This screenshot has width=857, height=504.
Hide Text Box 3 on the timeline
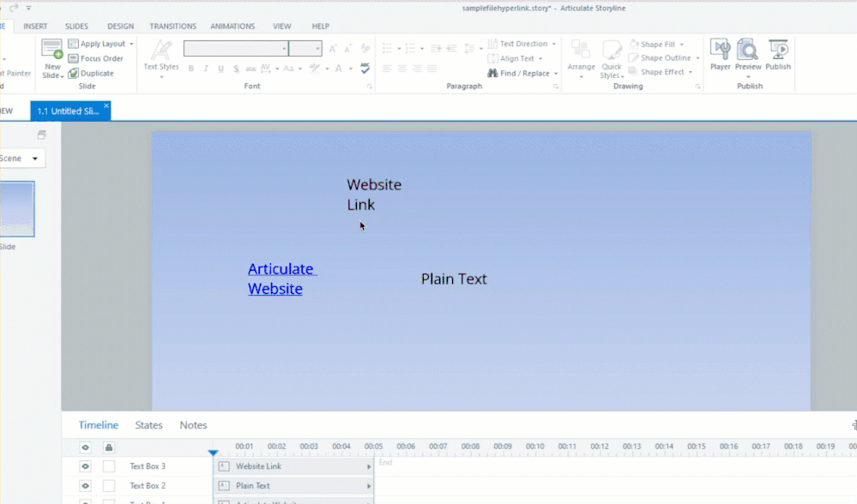point(85,466)
